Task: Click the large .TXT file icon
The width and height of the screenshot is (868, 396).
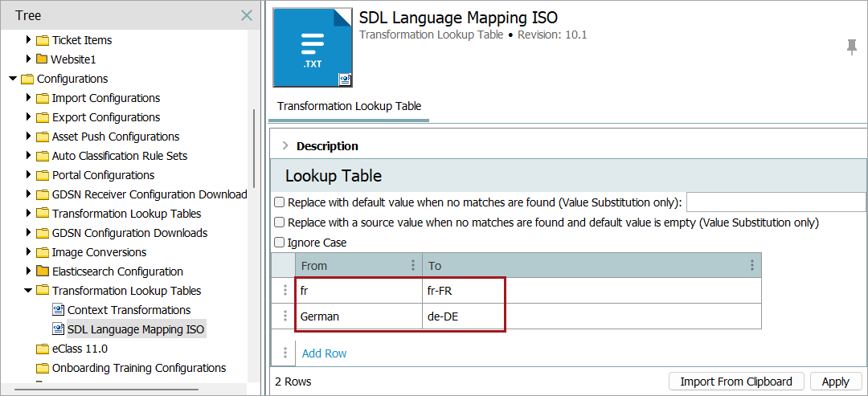Action: coord(313,47)
